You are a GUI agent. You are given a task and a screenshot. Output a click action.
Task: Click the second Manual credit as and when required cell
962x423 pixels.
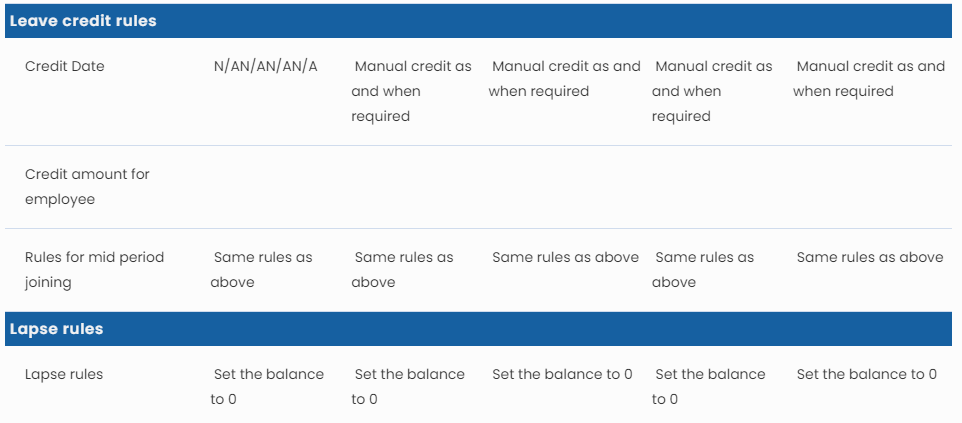click(x=565, y=79)
